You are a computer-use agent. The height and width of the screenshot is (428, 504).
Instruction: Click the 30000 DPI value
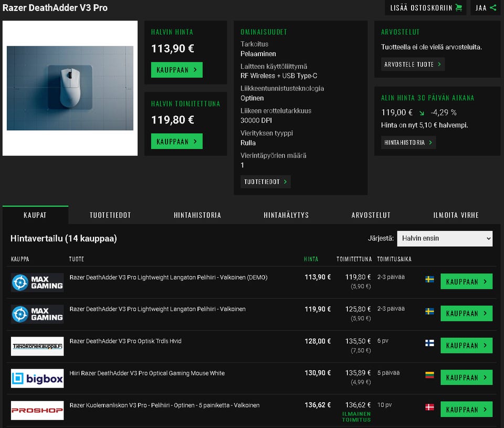pos(256,120)
